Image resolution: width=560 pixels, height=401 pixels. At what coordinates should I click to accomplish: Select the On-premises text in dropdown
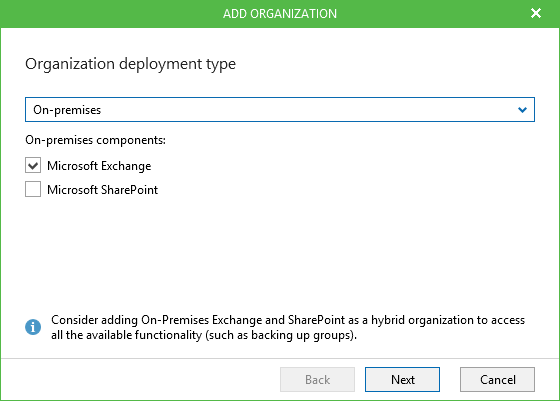tap(67, 110)
